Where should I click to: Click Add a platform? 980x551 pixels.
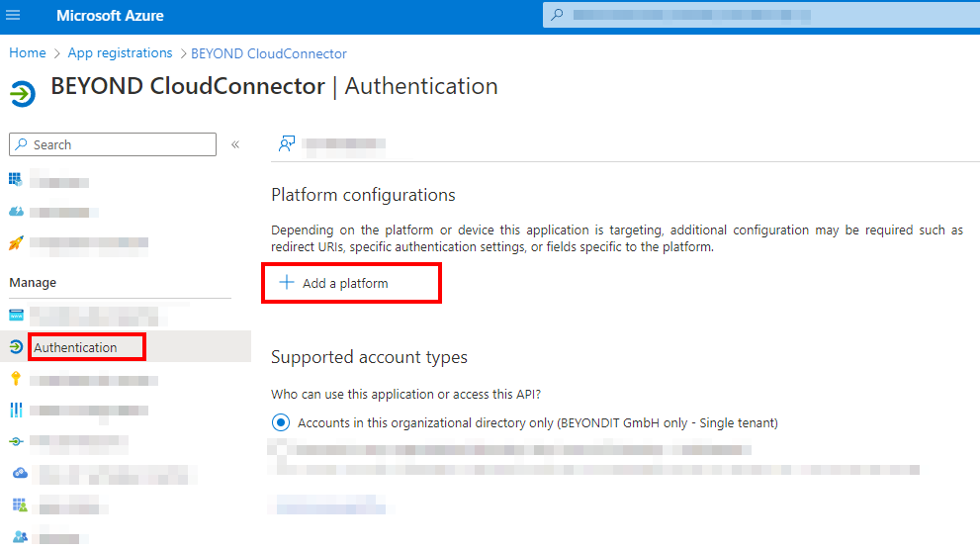(x=345, y=283)
